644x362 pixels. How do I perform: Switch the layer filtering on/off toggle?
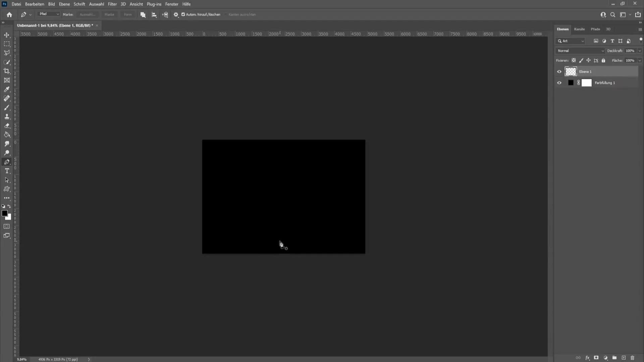pos(641,39)
